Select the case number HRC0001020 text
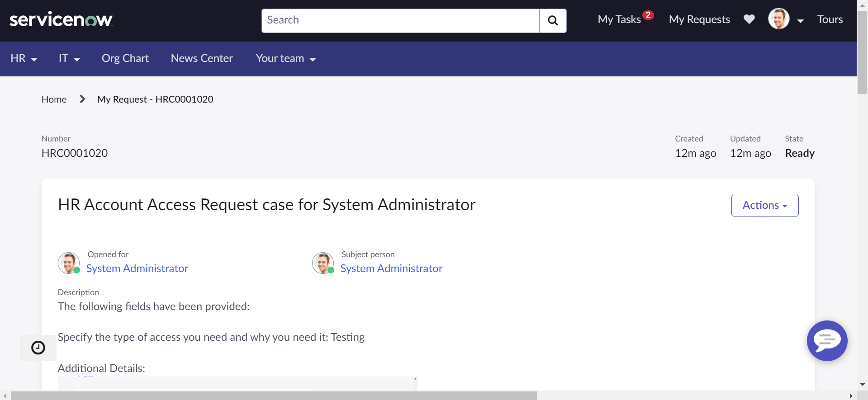 point(75,153)
